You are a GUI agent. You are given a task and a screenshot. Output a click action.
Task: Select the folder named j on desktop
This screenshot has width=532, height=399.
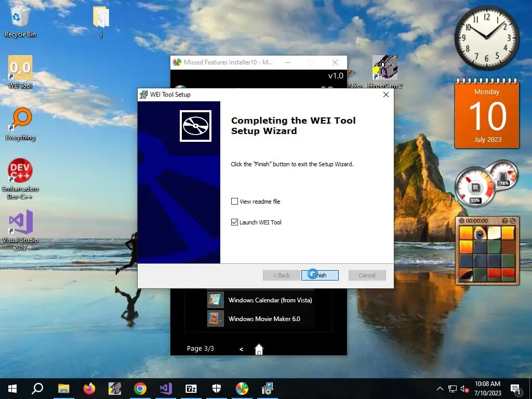[x=101, y=21]
